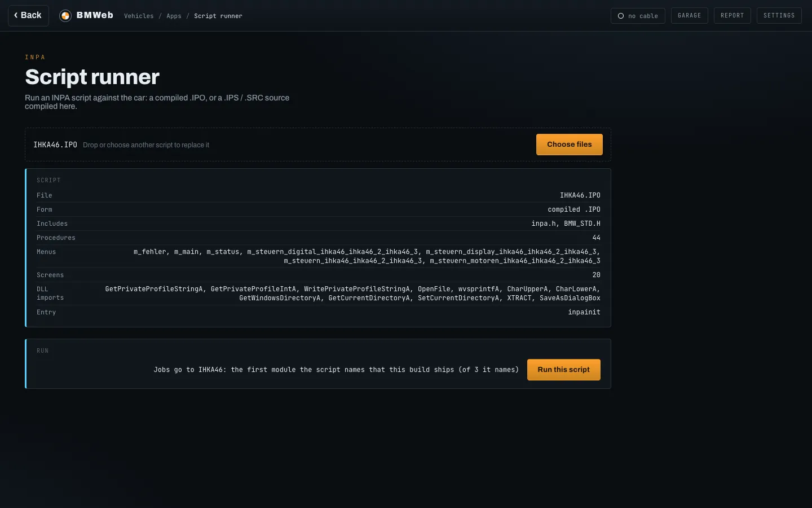The height and width of the screenshot is (508, 812).
Task: Select the File value IHKA46.IPO
Action: (580, 195)
